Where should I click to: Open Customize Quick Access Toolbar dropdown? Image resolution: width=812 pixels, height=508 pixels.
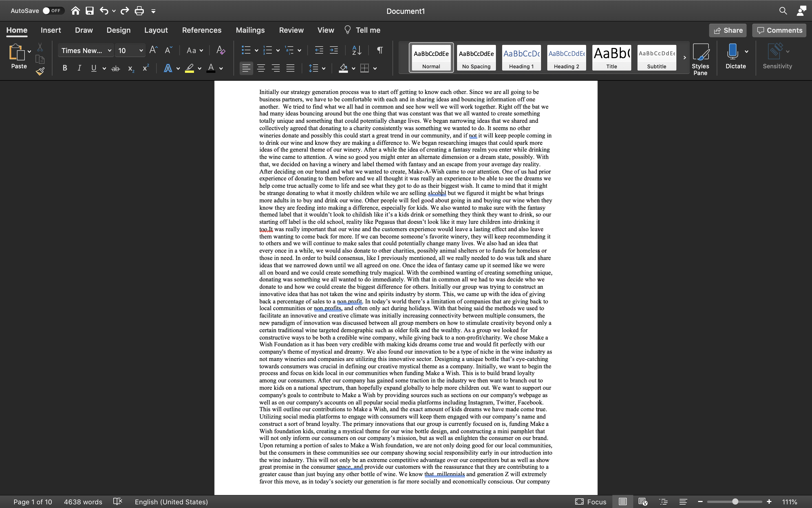153,11
